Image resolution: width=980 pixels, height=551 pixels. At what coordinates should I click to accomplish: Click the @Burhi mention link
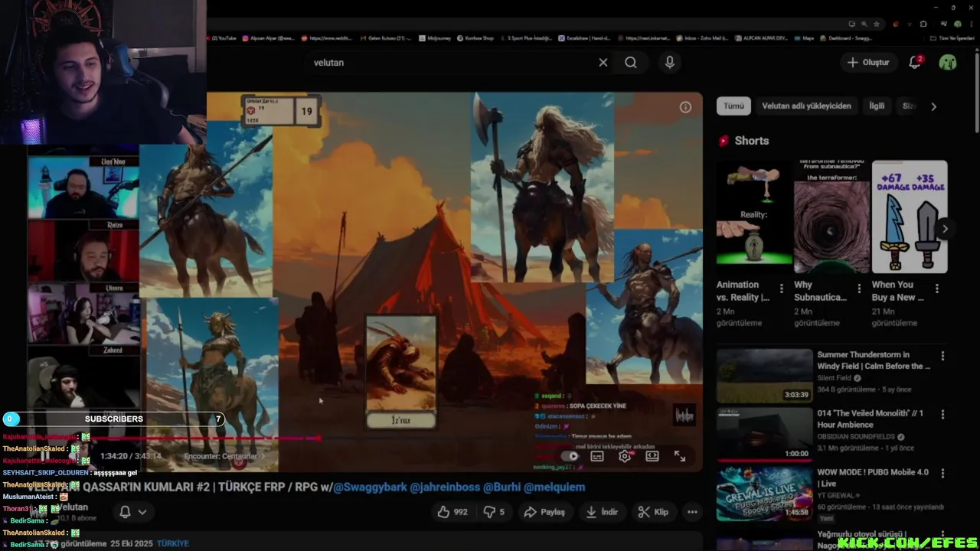[502, 487]
